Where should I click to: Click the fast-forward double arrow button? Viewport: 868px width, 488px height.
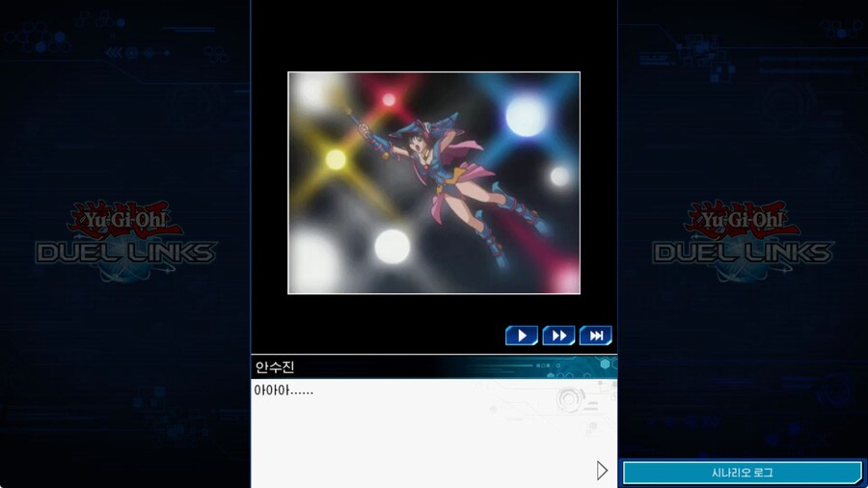558,336
